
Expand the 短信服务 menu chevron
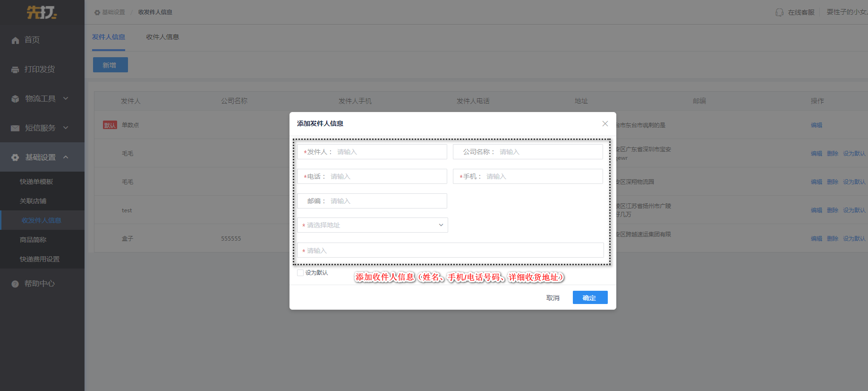coord(66,128)
